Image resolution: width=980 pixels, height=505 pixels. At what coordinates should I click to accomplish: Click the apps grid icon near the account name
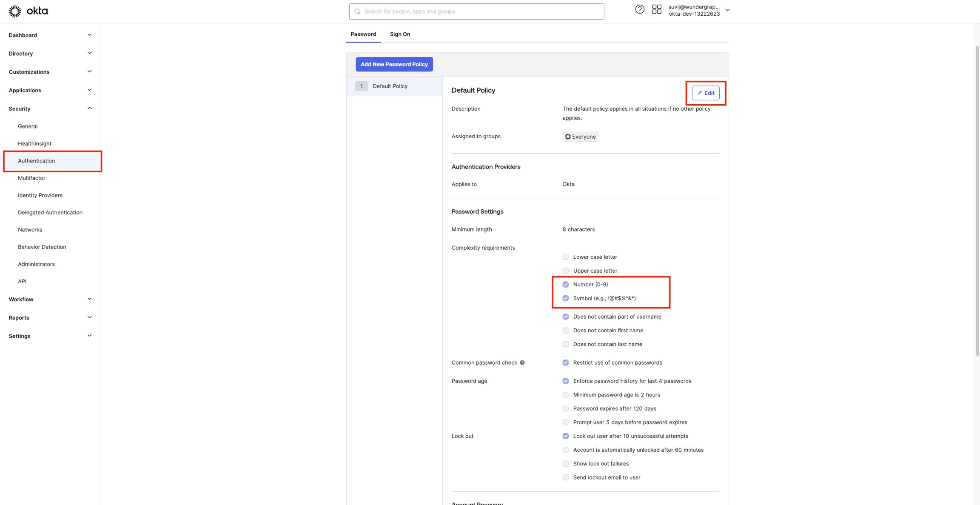click(656, 9)
